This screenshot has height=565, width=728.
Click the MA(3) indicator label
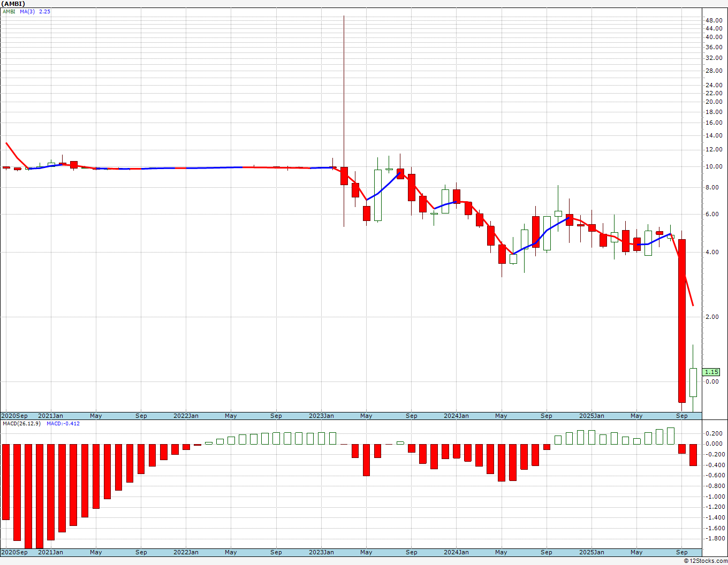[x=27, y=11]
